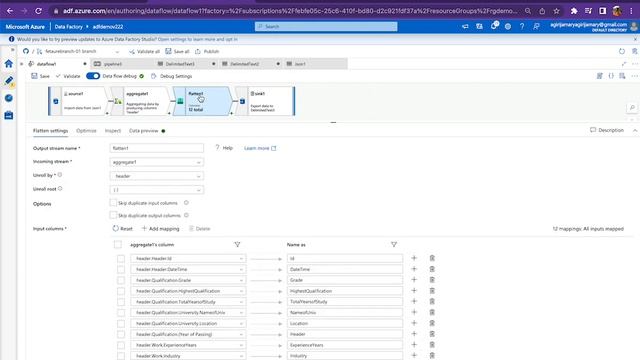Switch to the Optimize tab
This screenshot has height=360, width=640.
[x=86, y=131]
